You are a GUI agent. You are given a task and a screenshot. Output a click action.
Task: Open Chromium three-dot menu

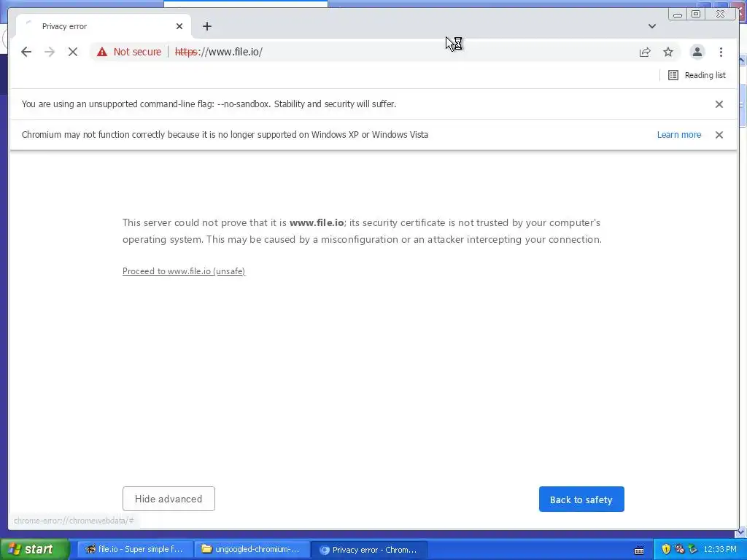tap(721, 52)
